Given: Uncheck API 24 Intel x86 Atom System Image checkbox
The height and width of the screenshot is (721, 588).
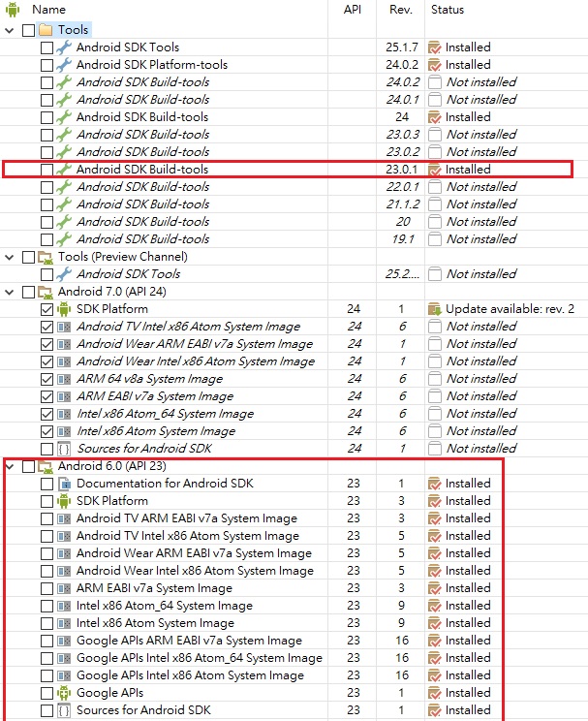Looking at the screenshot, I should tap(46, 431).
